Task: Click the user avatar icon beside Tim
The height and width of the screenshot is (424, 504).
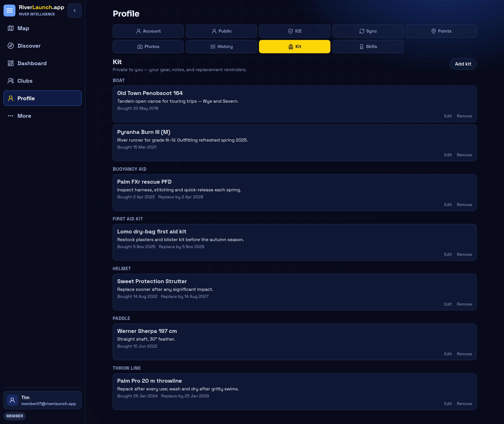Action: [x=12, y=400]
